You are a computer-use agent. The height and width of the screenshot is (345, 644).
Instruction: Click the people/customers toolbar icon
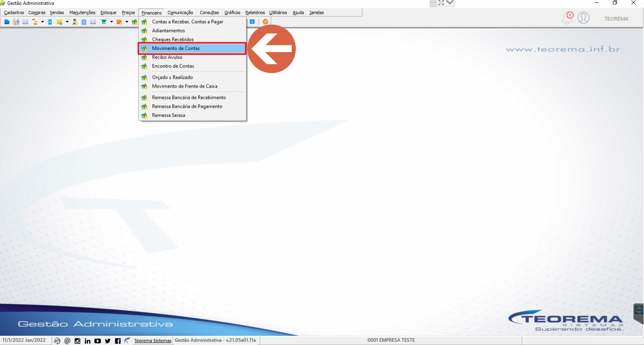coord(16,22)
